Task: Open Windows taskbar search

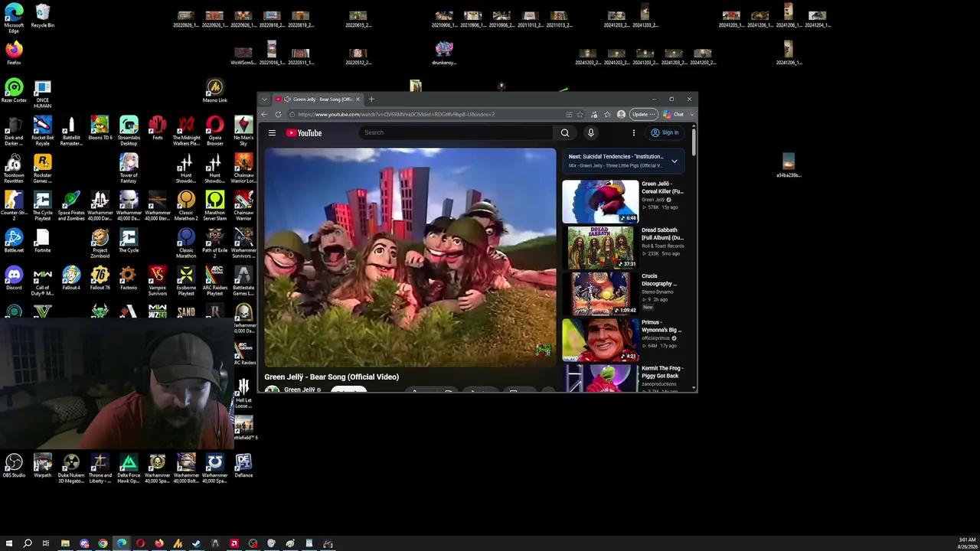Action: click(28, 543)
